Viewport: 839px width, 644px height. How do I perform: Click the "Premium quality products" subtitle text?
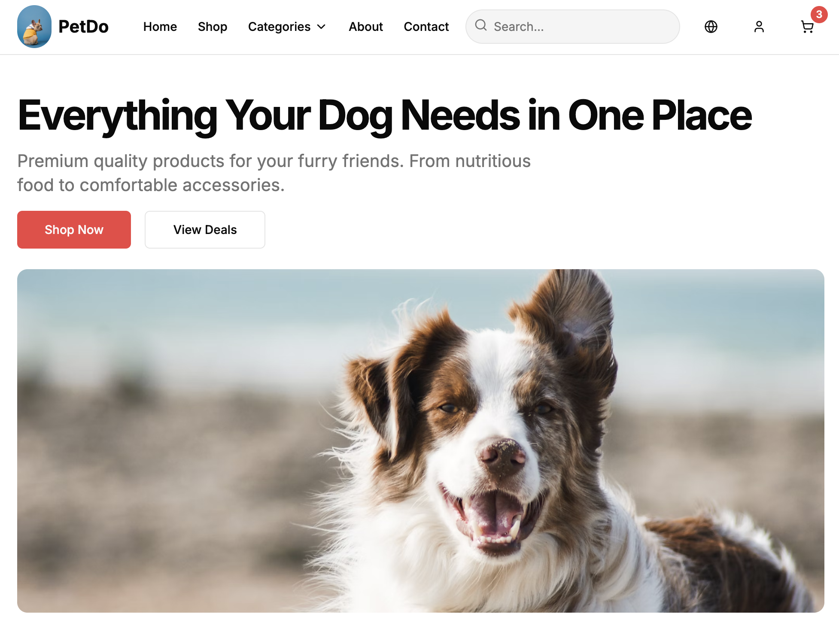(x=274, y=173)
